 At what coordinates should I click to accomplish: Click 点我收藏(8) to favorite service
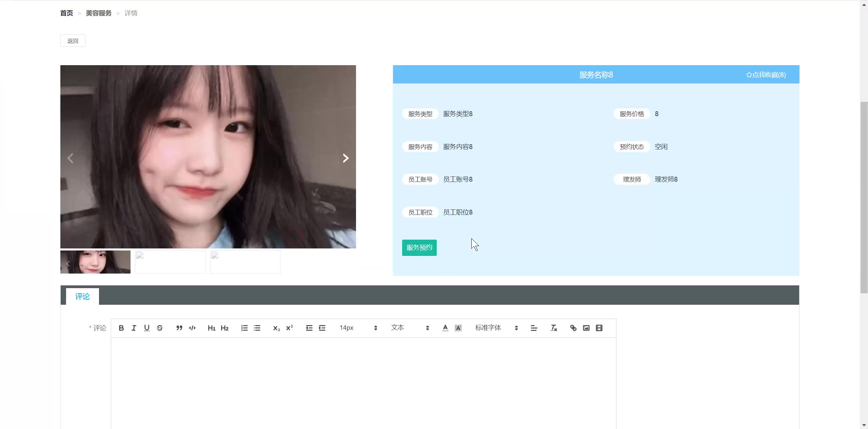[x=766, y=75]
